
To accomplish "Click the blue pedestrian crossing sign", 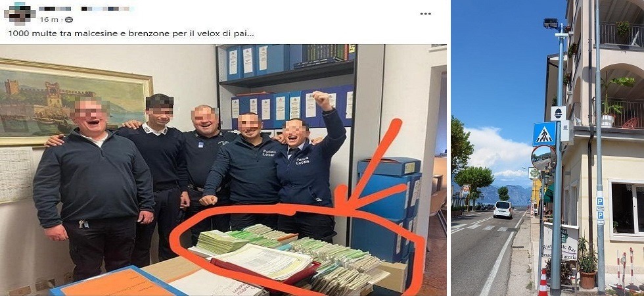I will [544, 134].
